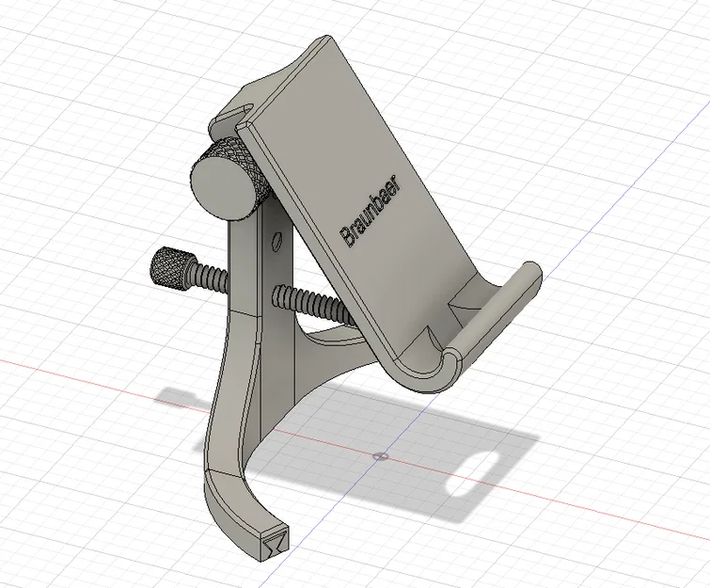Click the dovetail notch at the clamp foot tip
The width and height of the screenshot is (710, 588).
pyautogui.click(x=276, y=544)
